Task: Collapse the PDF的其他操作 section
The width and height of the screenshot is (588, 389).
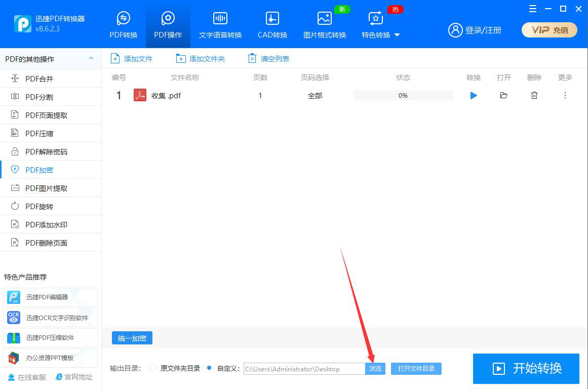Action: tap(91, 59)
